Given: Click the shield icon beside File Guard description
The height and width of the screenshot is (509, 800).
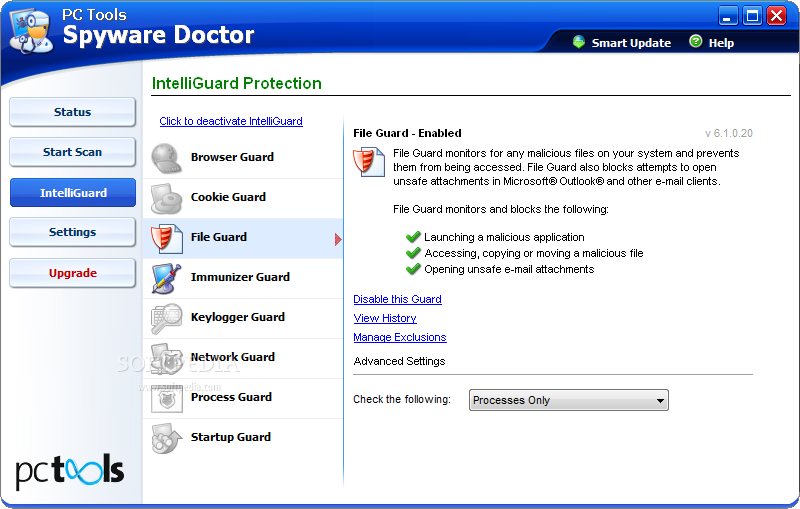Looking at the screenshot, I should tap(369, 162).
